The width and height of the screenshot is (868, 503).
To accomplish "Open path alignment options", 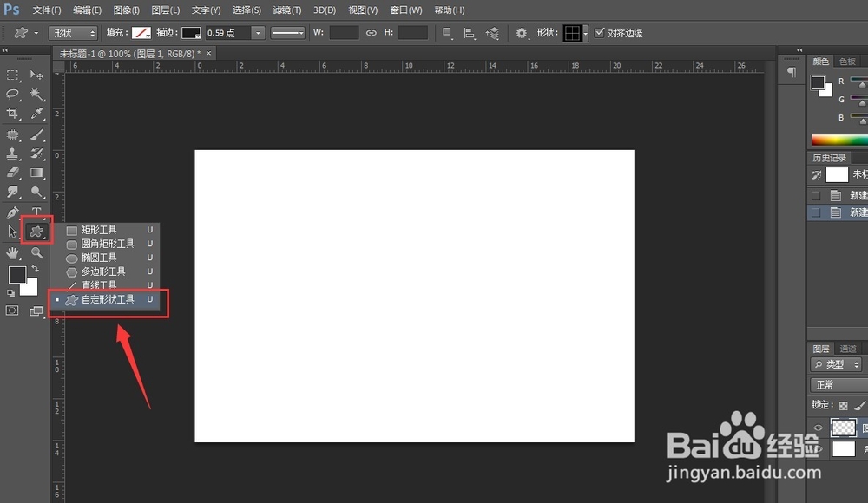I will tap(469, 33).
